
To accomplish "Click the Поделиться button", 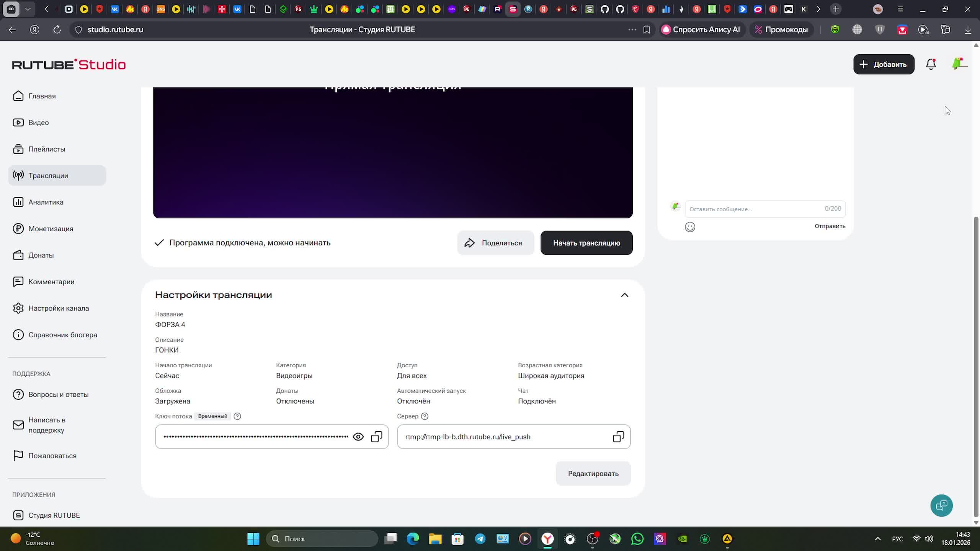I will coord(495,243).
